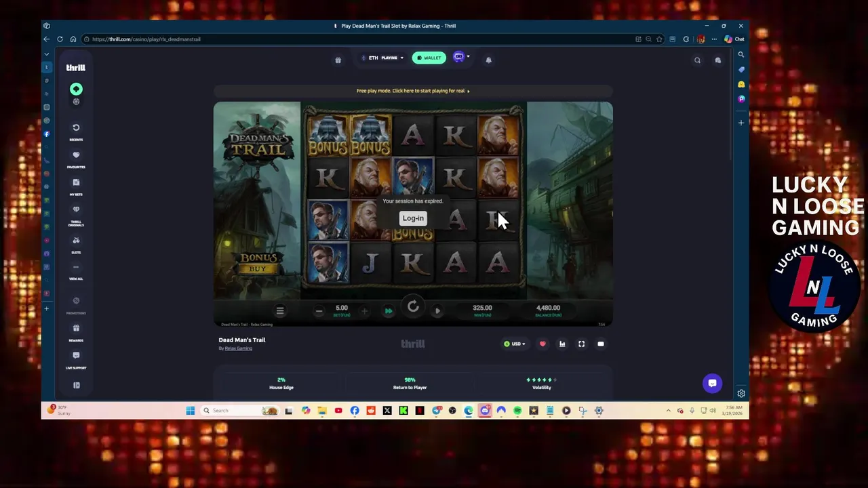Open the chat bubble icon in the page header

717,60
